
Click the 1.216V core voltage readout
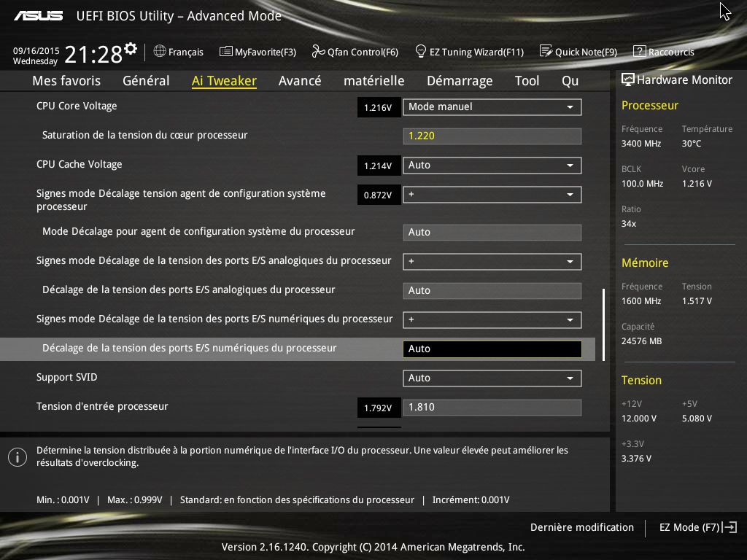pyautogui.click(x=379, y=108)
